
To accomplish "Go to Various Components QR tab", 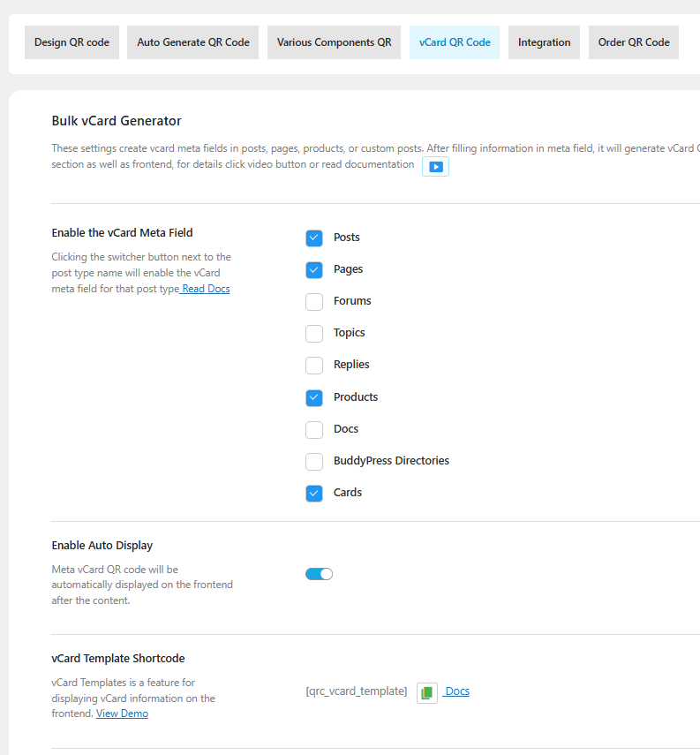I will tap(334, 42).
